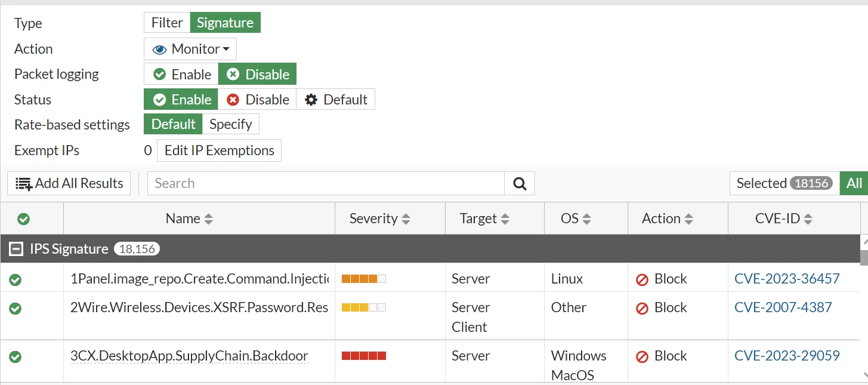Show All signatures tab
This screenshot has height=385, width=868.
click(x=854, y=183)
